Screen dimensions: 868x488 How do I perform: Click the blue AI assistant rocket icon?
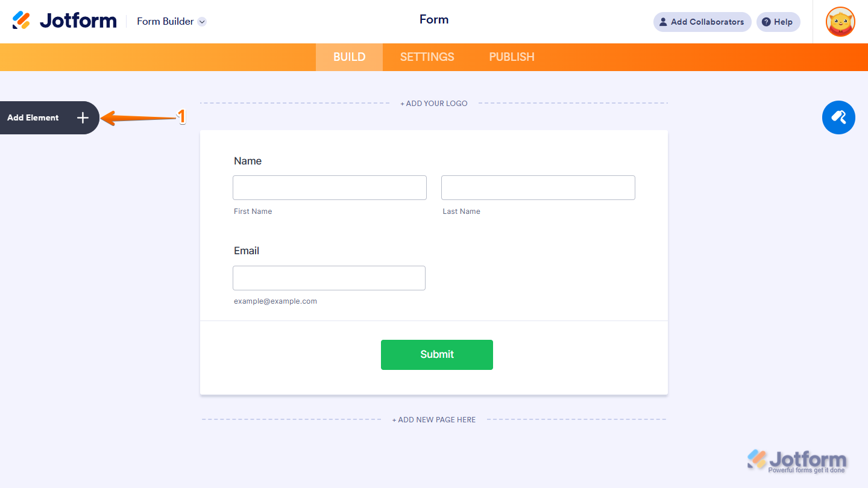coord(838,117)
